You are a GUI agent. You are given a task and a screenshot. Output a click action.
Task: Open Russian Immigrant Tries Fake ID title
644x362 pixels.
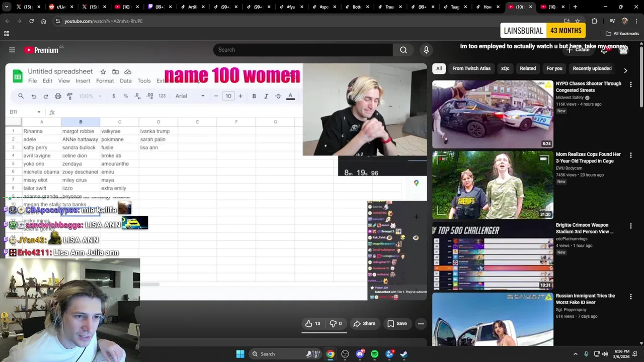point(586,299)
